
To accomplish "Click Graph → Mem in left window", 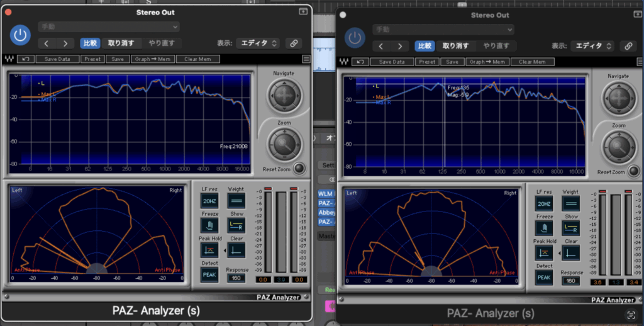I will click(x=153, y=59).
